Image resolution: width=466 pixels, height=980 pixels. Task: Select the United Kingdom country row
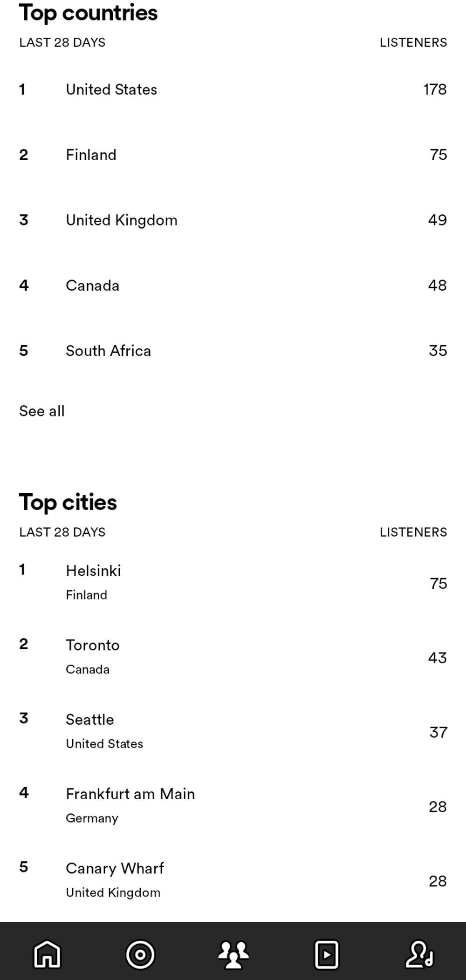coord(233,220)
